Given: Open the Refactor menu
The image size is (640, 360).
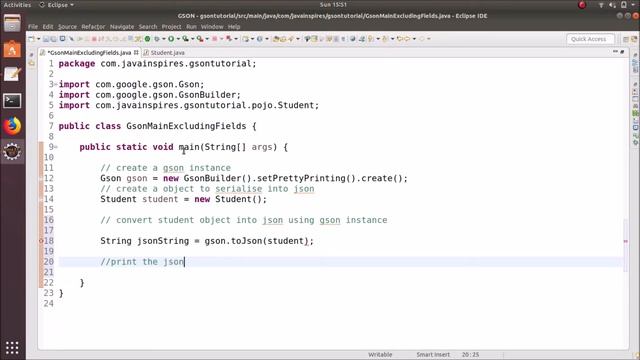Looking at the screenshot, I should pos(93,27).
